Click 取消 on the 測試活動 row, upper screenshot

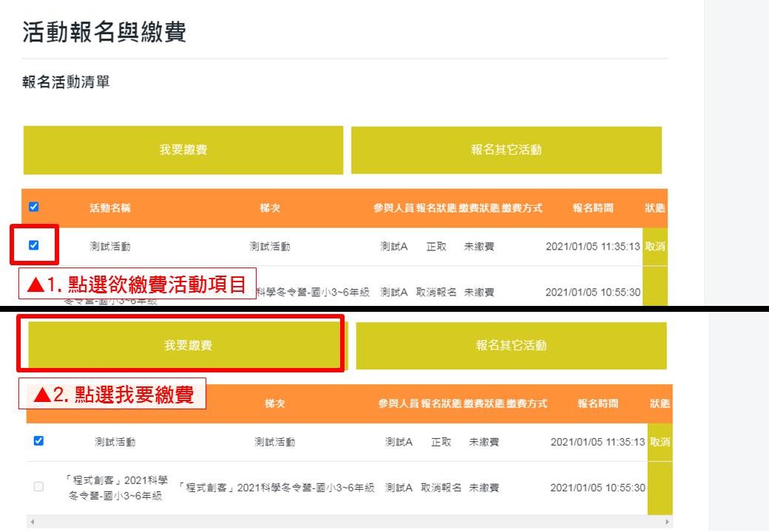655,246
